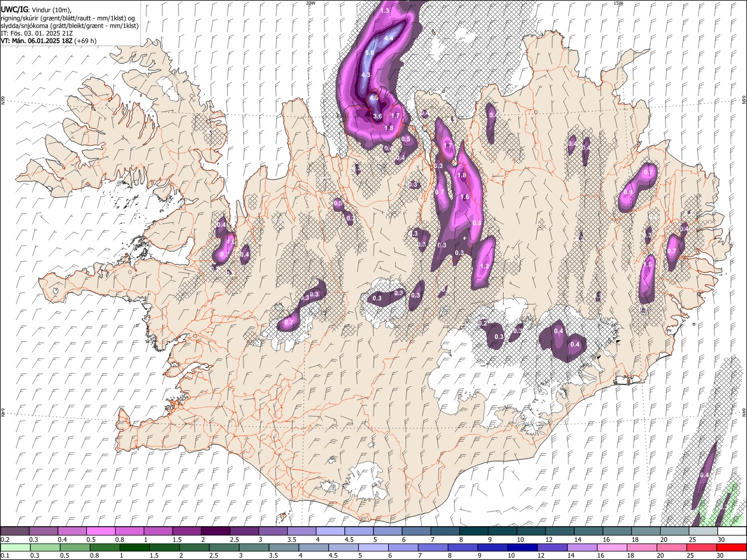Image resolution: width=747 pixels, height=560 pixels.
Task: Click the lilac 14 rain legend swatch
Action: click(582, 547)
